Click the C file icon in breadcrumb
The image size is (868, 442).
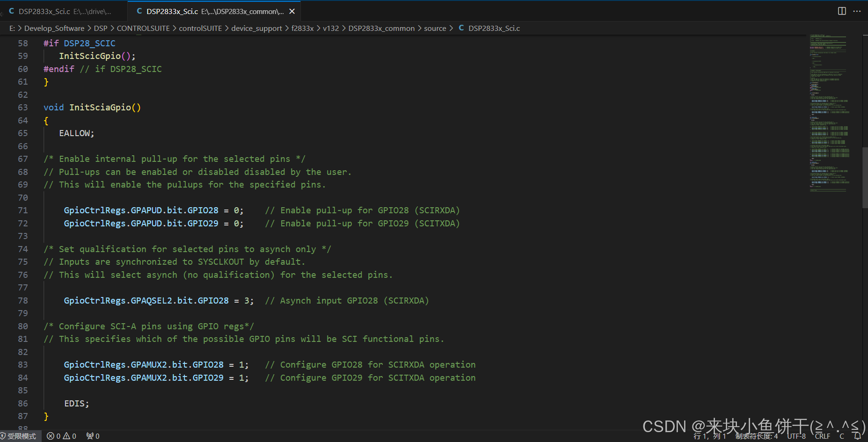click(461, 28)
